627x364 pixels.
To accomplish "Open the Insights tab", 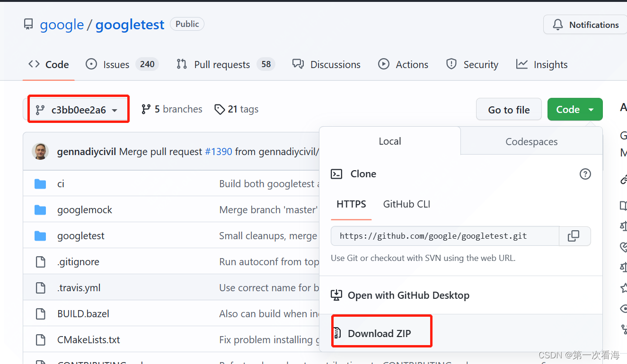I will pyautogui.click(x=541, y=64).
